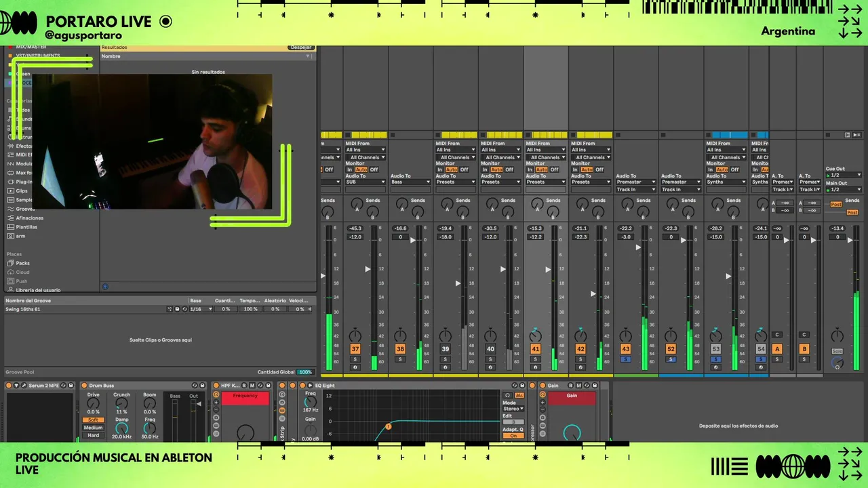868x488 pixels.
Task: Unsolo track 43 blue S button
Action: coord(625,359)
